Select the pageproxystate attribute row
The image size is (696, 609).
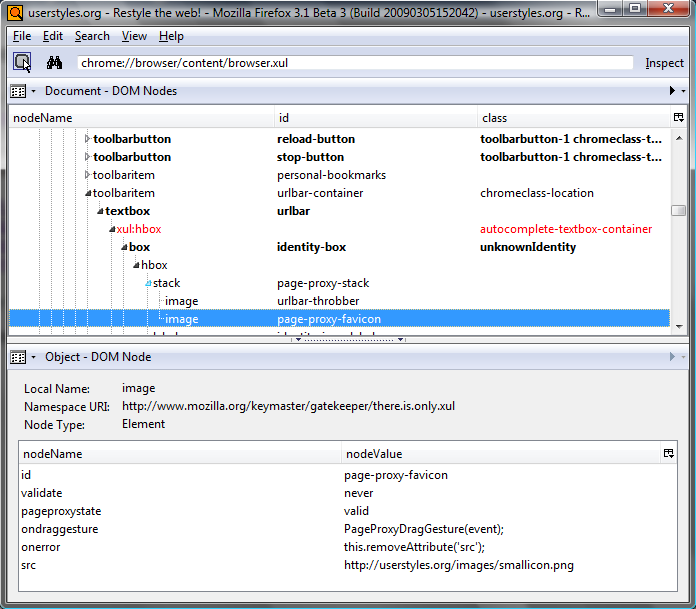tap(348, 511)
